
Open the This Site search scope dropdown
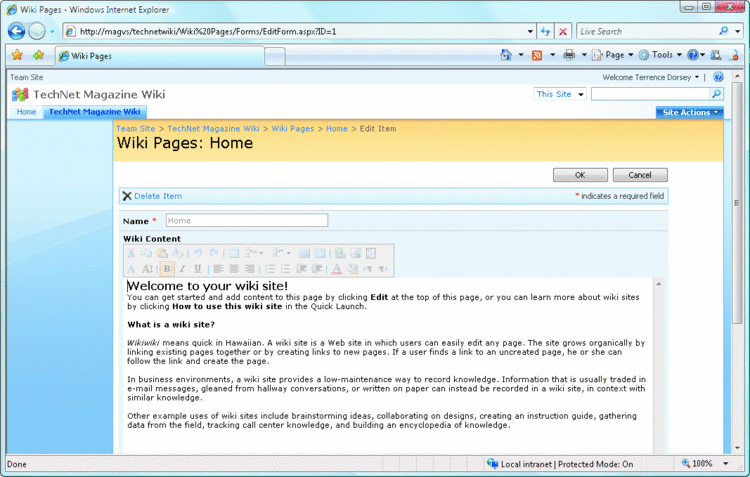click(560, 94)
